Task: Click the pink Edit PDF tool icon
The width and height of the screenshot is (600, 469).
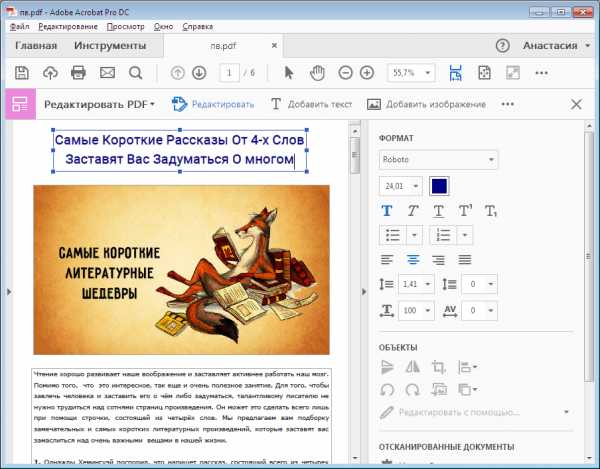Action: (x=21, y=104)
